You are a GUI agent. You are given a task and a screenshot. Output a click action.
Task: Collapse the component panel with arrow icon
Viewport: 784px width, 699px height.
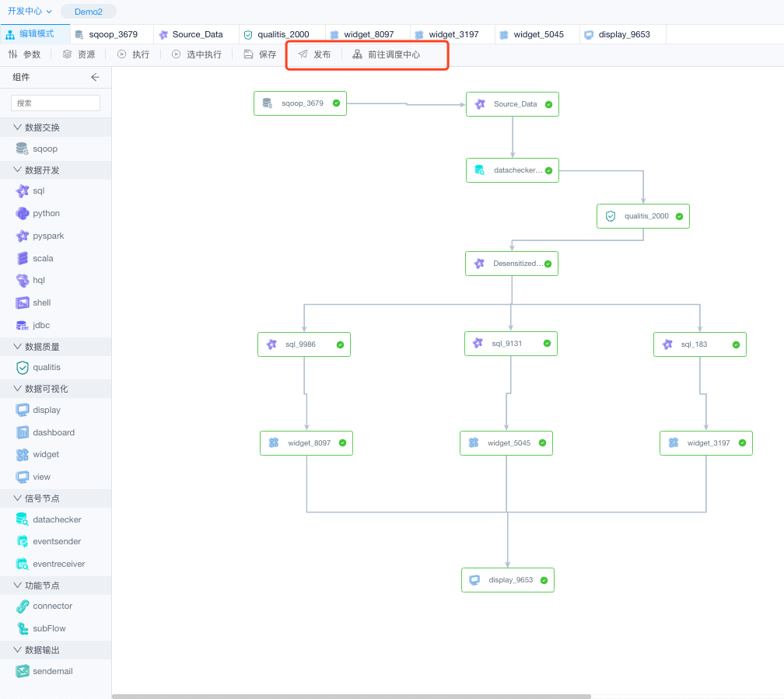click(x=95, y=77)
